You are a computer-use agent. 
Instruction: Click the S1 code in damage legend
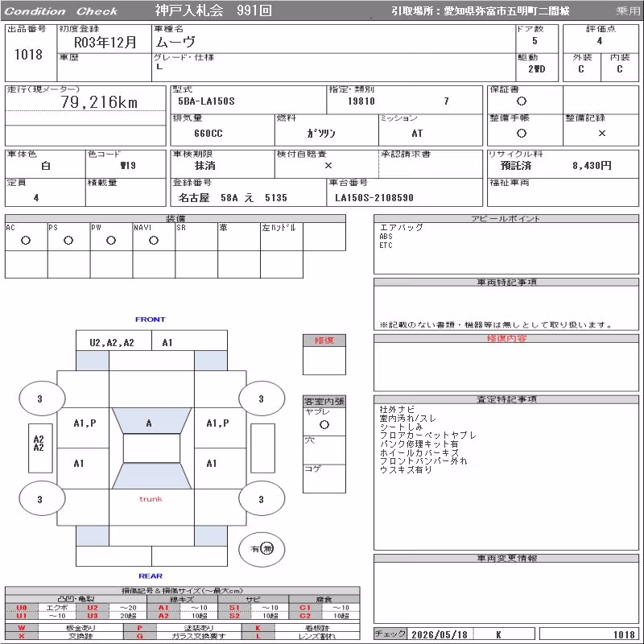pos(234,608)
